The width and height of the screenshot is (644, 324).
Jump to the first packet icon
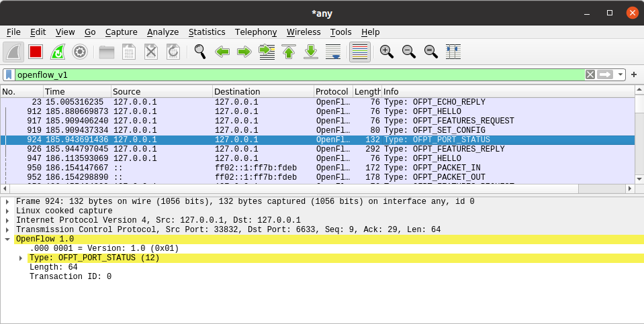pyautogui.click(x=289, y=52)
